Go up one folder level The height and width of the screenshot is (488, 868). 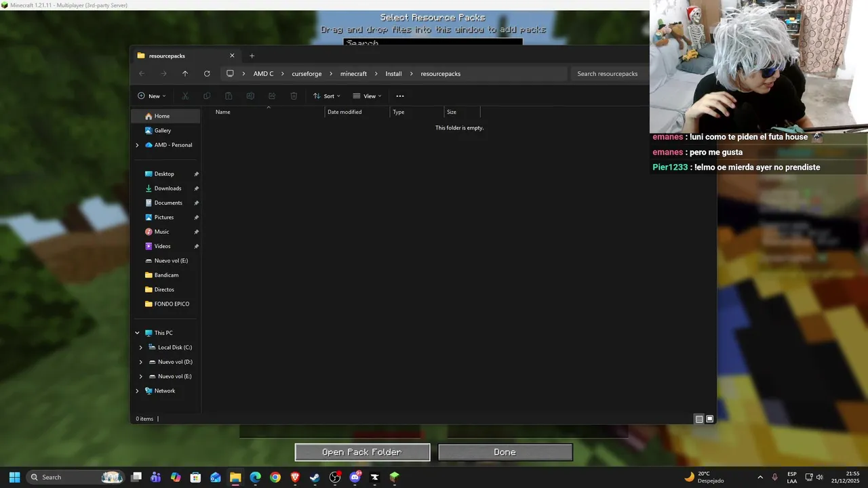pyautogui.click(x=185, y=73)
